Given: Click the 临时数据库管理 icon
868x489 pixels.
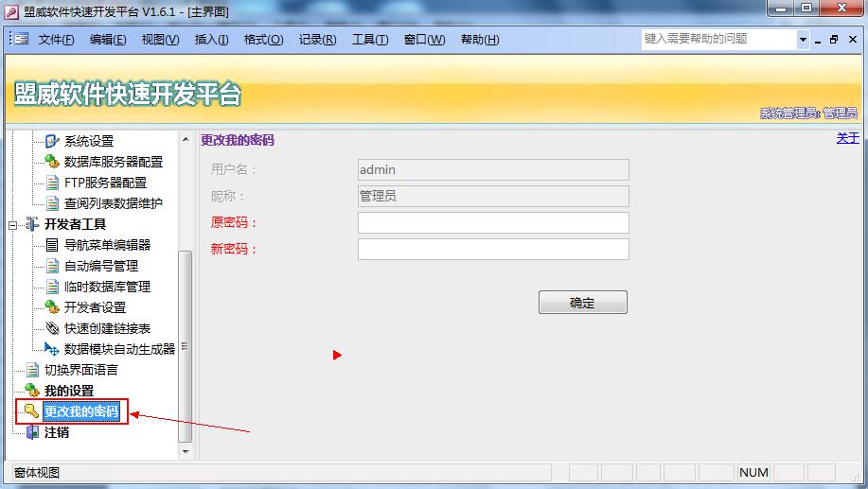Looking at the screenshot, I should point(52,287).
